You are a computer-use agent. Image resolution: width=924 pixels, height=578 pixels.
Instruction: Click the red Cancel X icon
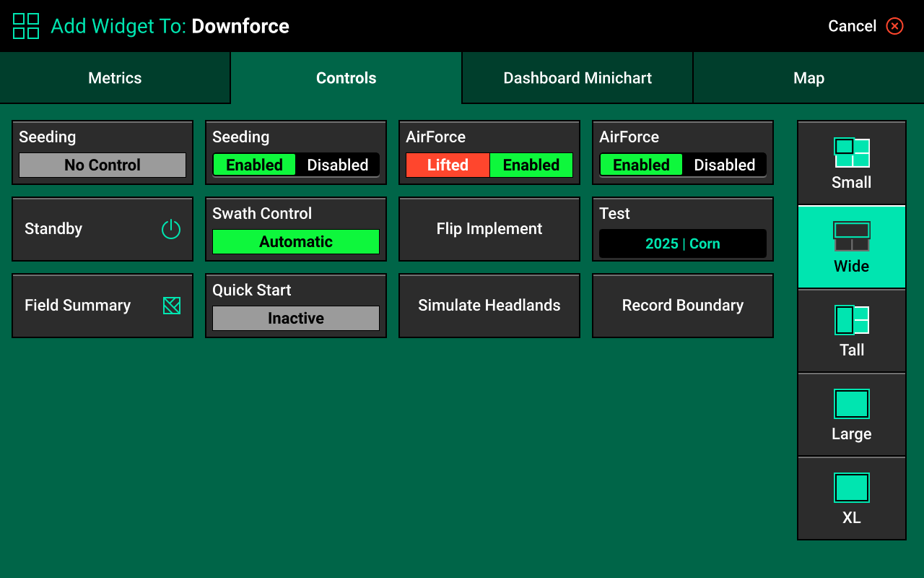tap(894, 25)
